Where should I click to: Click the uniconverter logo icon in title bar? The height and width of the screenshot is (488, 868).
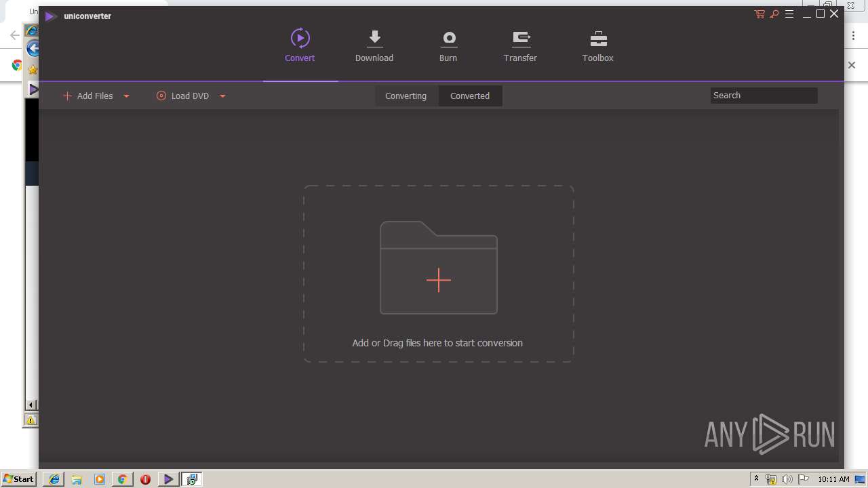(50, 16)
